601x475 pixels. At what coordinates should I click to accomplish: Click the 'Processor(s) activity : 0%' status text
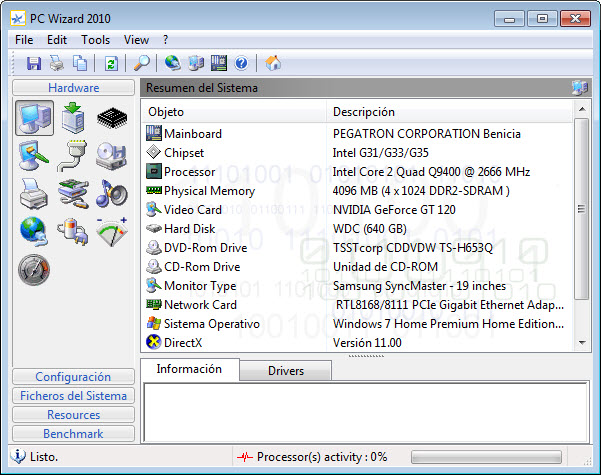[x=322, y=457]
